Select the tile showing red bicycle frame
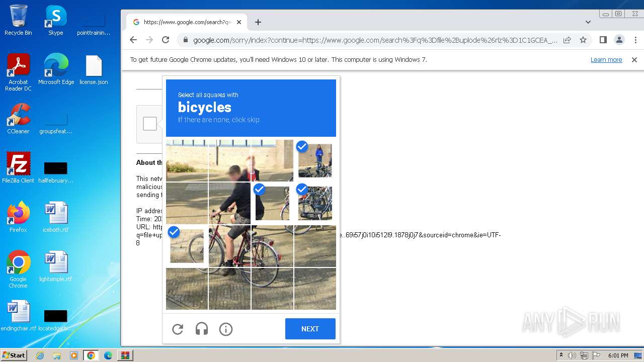 tap(229, 246)
